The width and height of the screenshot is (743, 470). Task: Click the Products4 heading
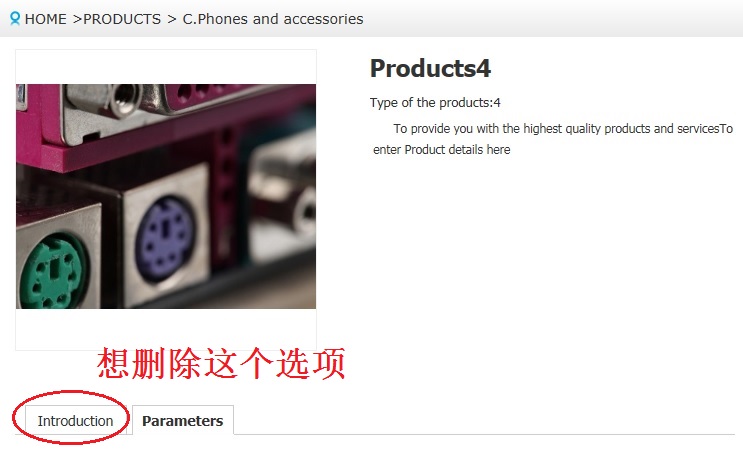point(430,68)
